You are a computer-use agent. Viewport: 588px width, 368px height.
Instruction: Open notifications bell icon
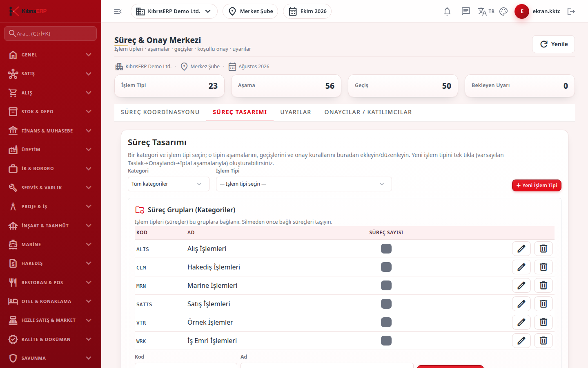pos(447,11)
